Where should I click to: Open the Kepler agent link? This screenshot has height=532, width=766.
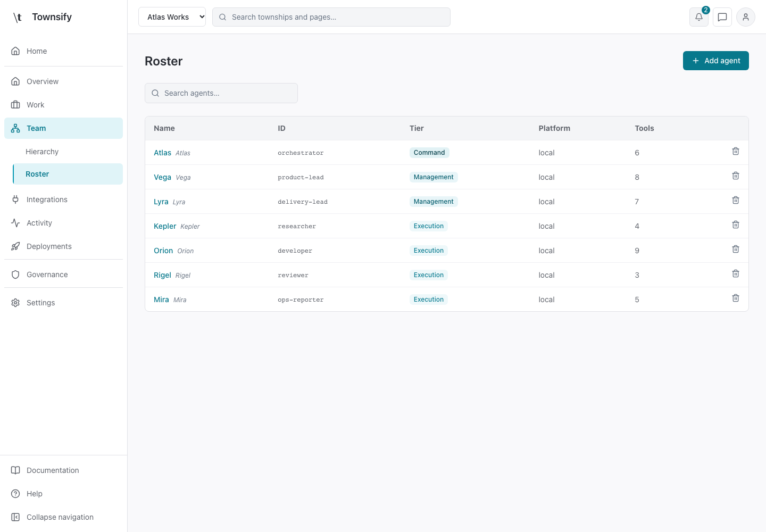[165, 226]
